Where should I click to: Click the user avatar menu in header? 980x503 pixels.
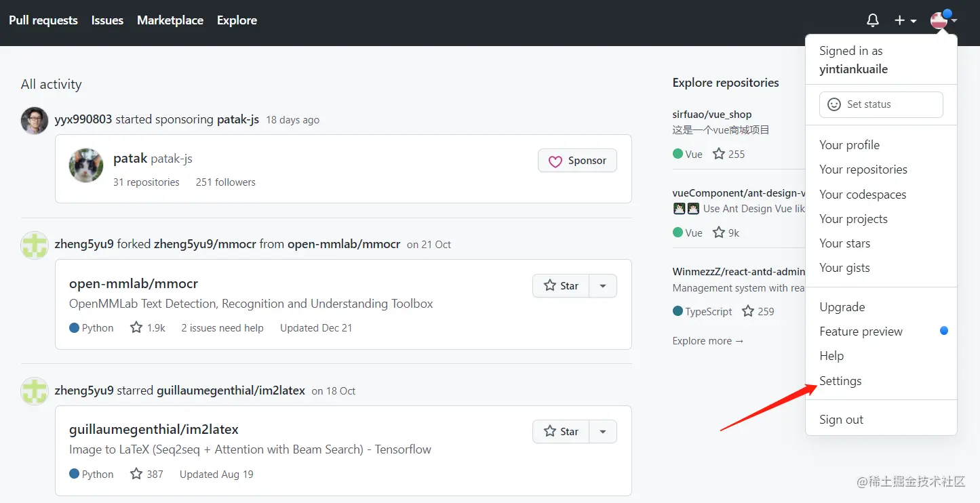[943, 20]
